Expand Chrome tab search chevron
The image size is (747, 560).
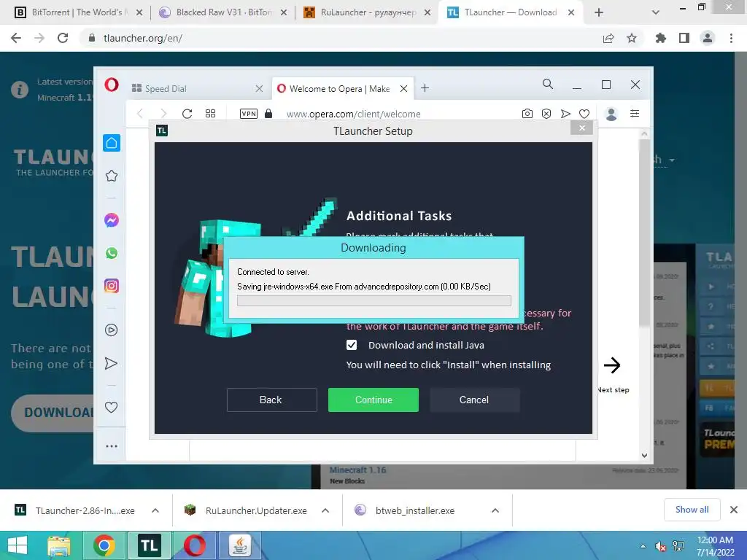click(656, 12)
